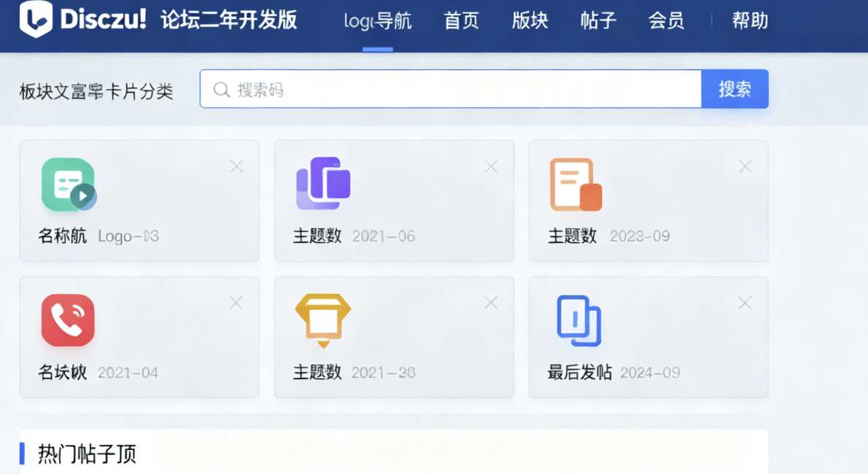Click the 最后发帖 card title
This screenshot has height=474, width=868.
point(580,372)
